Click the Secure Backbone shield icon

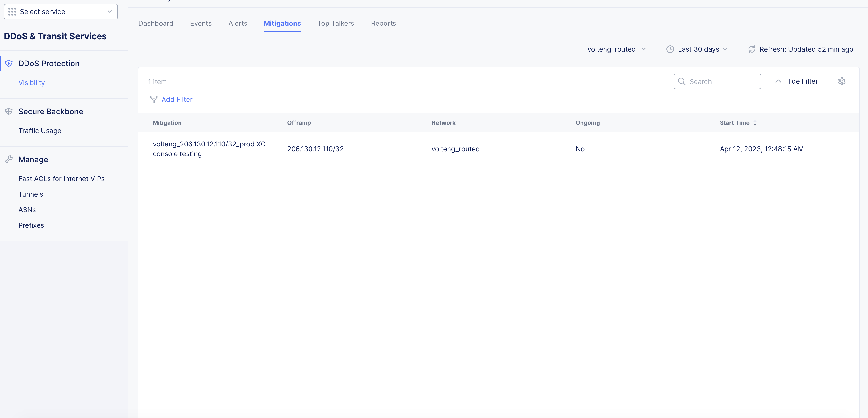(x=9, y=112)
